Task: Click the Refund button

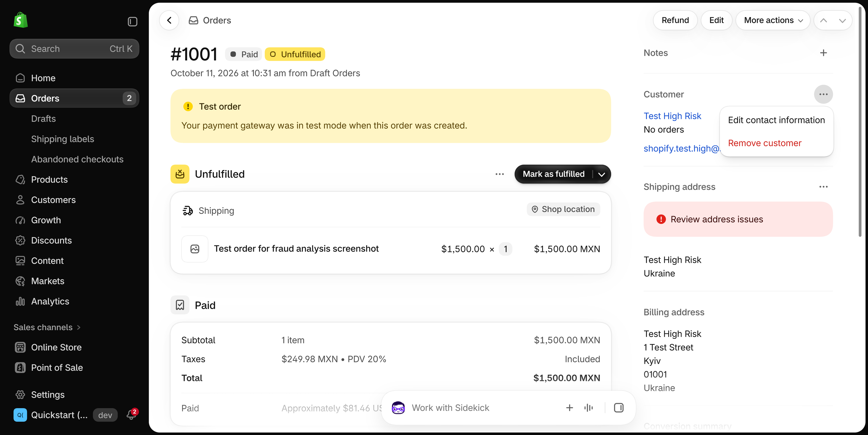Action: click(675, 20)
